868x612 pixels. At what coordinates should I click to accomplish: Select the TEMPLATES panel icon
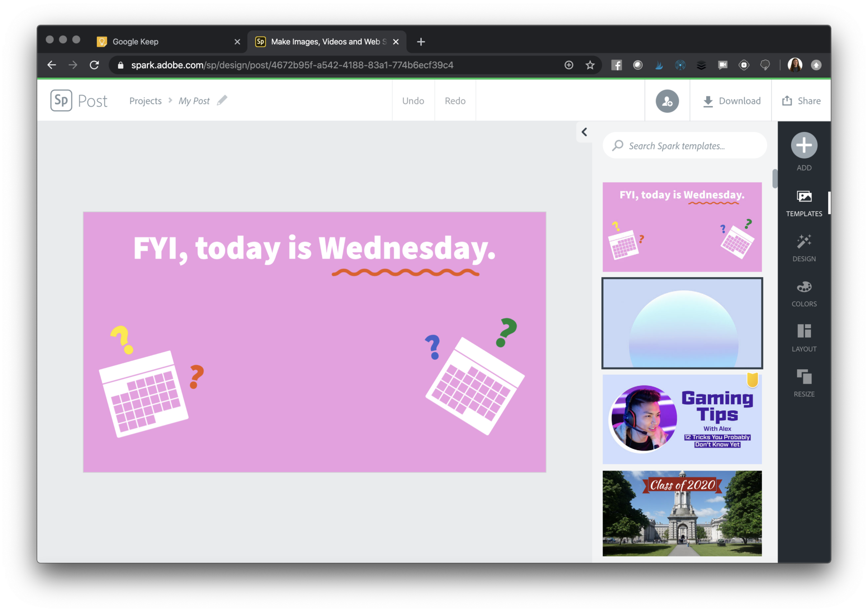pos(804,197)
